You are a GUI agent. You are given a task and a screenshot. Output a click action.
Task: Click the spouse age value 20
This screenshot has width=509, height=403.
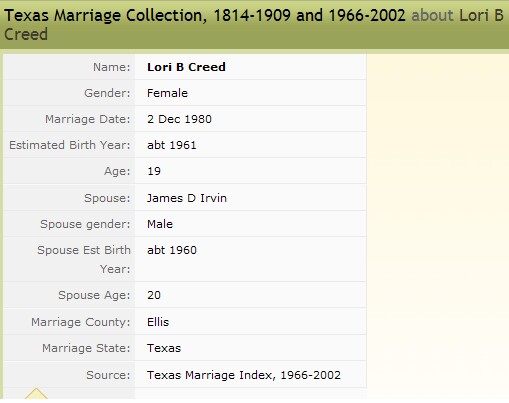click(x=154, y=295)
